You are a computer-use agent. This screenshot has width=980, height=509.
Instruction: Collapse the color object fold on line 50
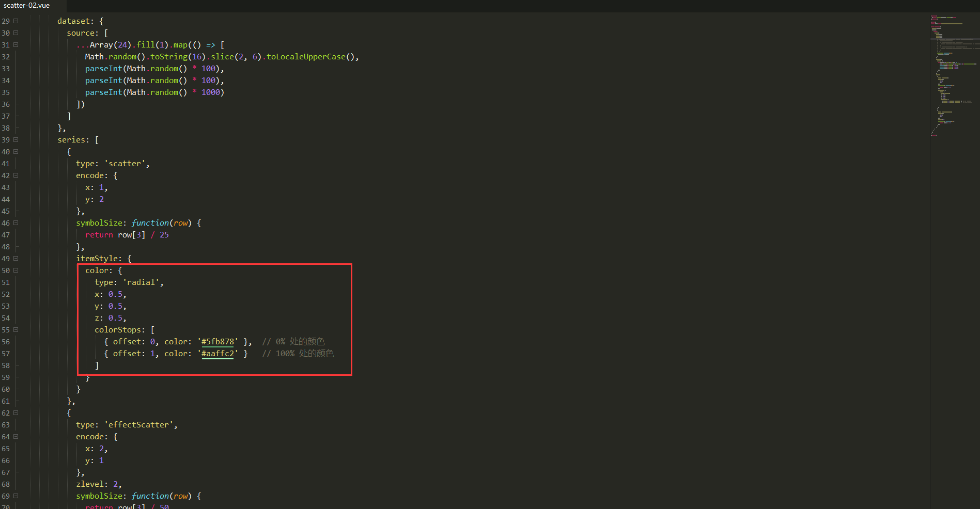[16, 271]
